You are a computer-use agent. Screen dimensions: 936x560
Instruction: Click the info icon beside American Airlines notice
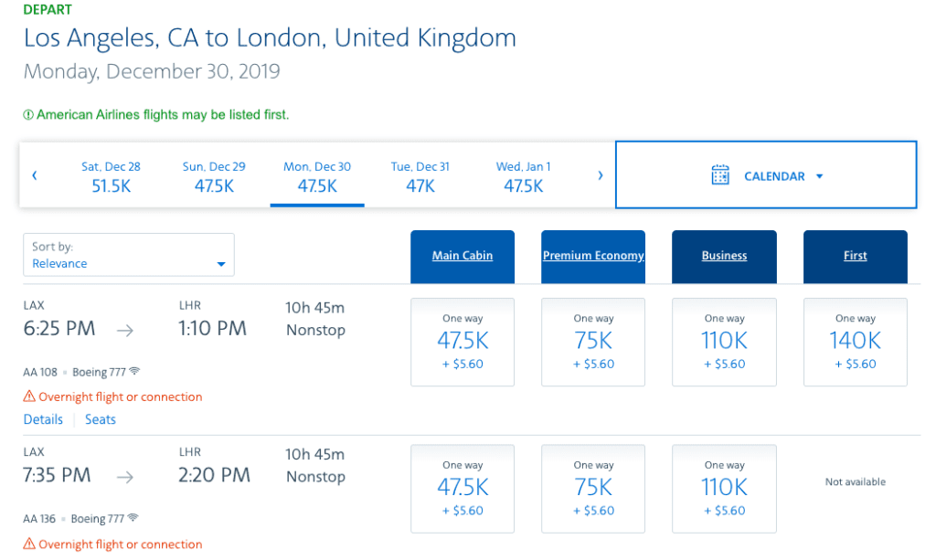pyautogui.click(x=28, y=115)
